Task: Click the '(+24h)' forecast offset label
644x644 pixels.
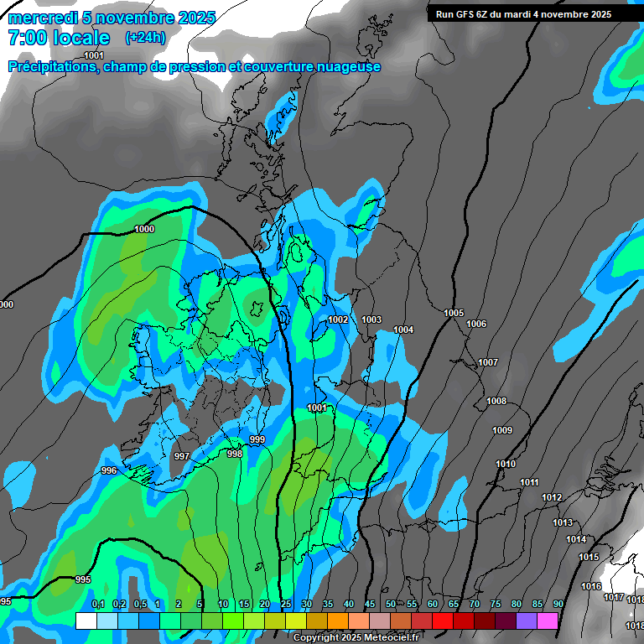Action: click(145, 38)
